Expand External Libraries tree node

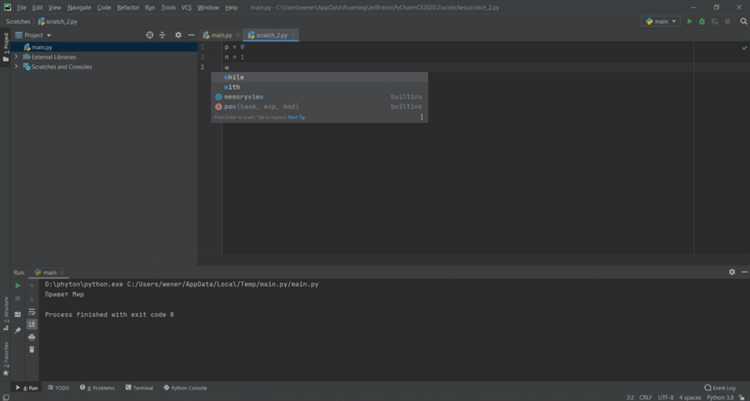(16, 57)
